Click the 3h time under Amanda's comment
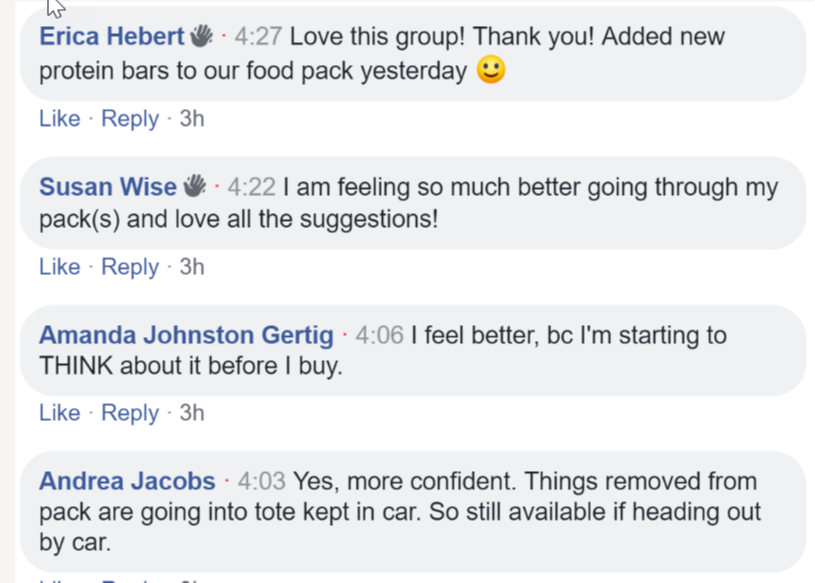Screen dimensions: 815x583 pyautogui.click(x=192, y=413)
